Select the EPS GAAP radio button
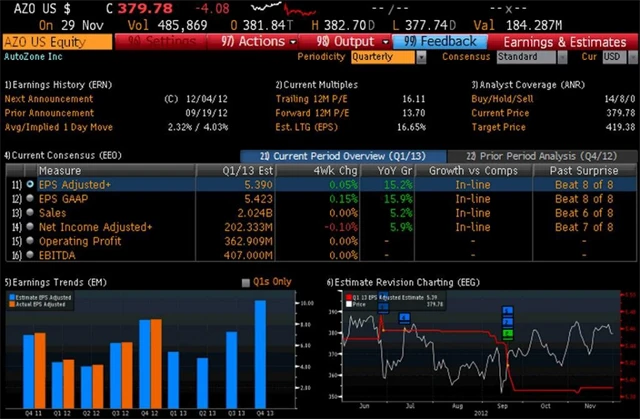 pos(31,199)
